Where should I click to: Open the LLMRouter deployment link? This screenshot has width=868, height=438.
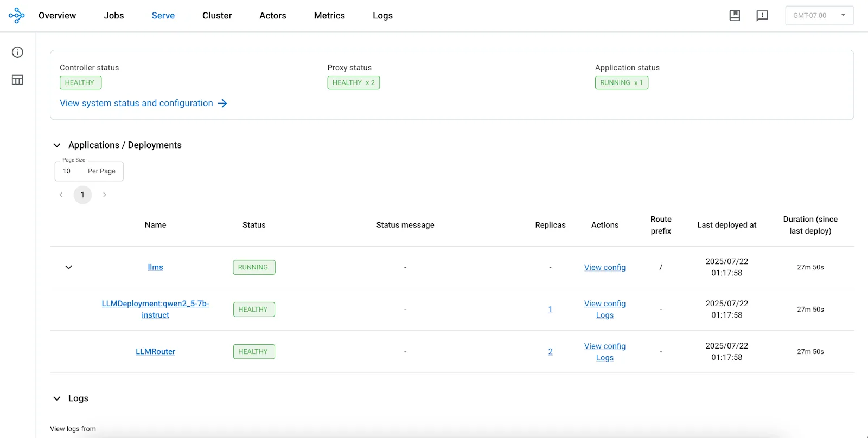point(155,351)
